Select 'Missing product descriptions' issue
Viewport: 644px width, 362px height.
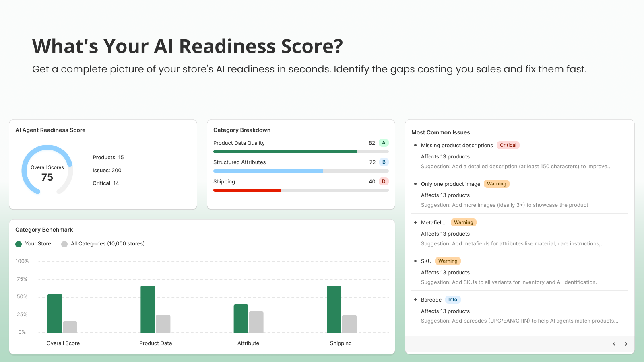pos(457,146)
